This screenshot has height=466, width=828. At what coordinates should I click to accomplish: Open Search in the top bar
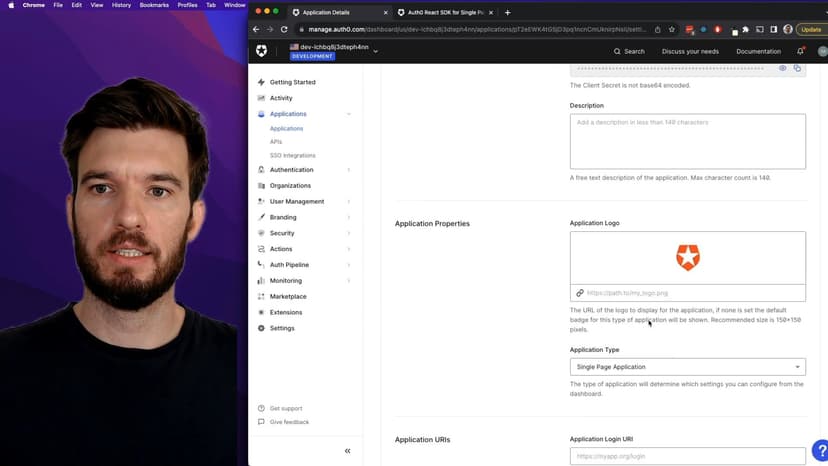(x=629, y=51)
